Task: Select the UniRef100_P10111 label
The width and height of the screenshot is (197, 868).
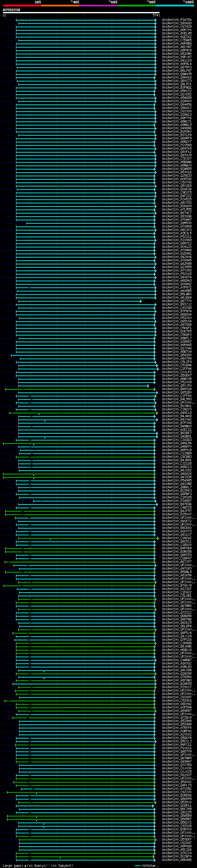Action: tap(176, 748)
